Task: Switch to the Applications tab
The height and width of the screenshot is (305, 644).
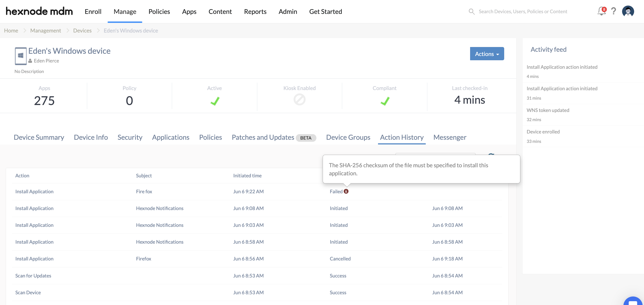Action: point(171,137)
